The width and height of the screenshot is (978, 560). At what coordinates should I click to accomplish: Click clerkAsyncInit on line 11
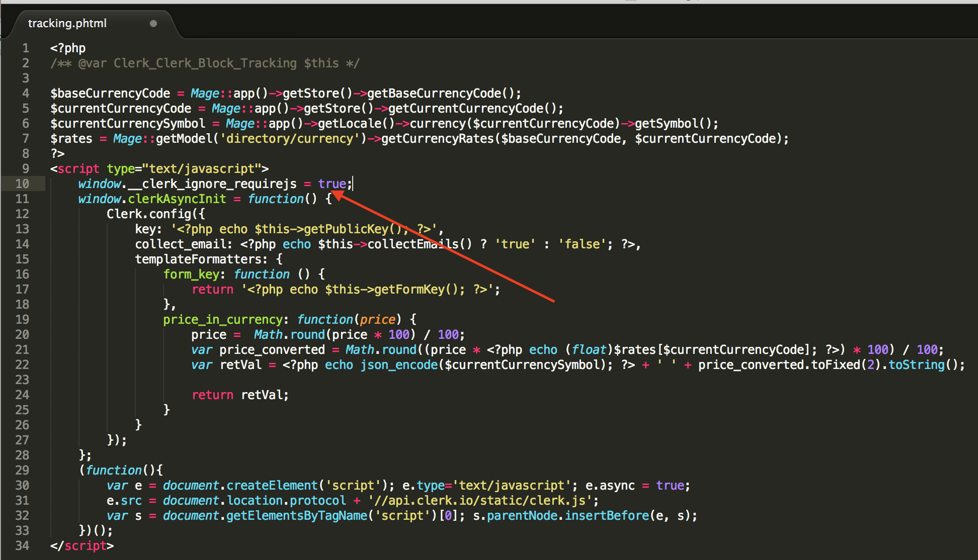[177, 199]
